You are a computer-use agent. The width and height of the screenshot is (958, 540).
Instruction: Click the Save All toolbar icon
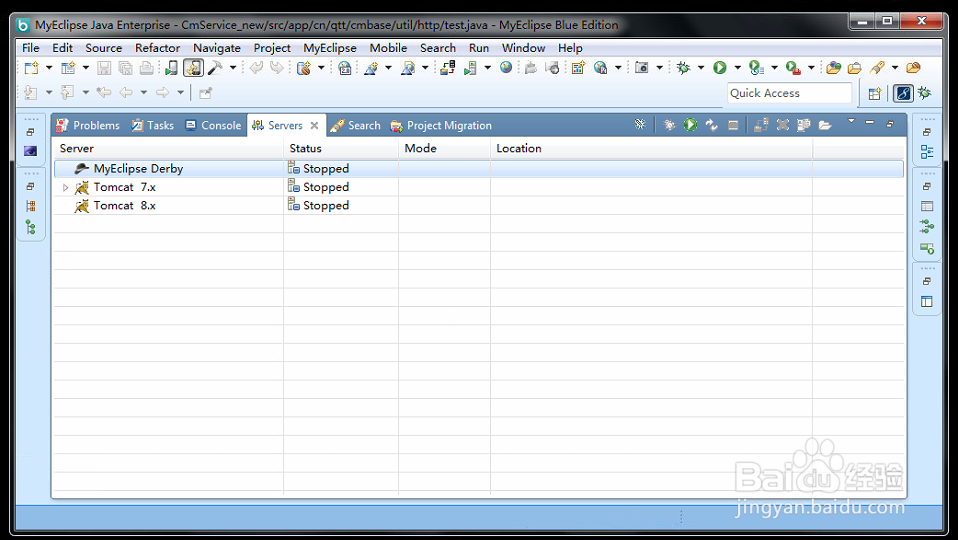click(x=125, y=68)
